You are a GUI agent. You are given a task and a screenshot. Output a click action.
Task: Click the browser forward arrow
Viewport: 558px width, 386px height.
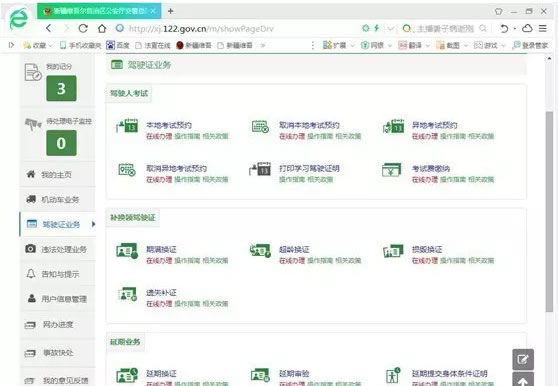(x=66, y=28)
